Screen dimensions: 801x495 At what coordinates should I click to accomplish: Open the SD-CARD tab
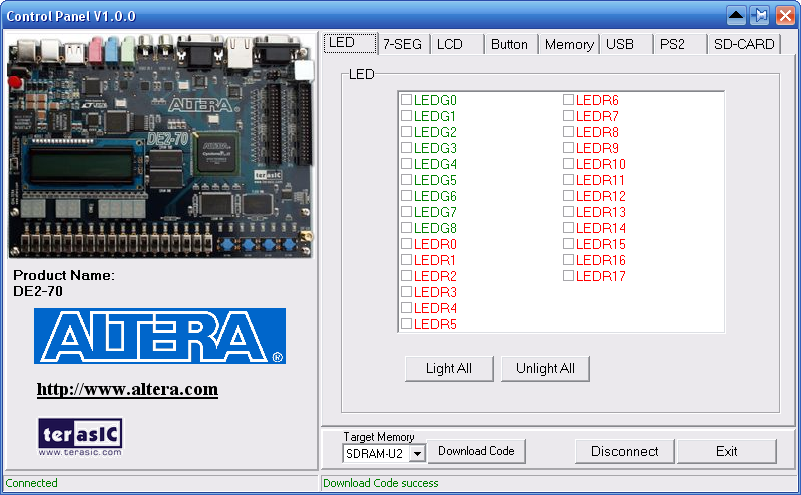(744, 44)
